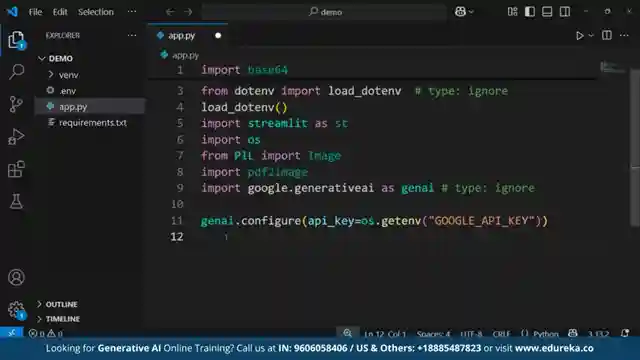Click the 'import base64' line
Screen dimensions: 640x360
click(x=244, y=70)
